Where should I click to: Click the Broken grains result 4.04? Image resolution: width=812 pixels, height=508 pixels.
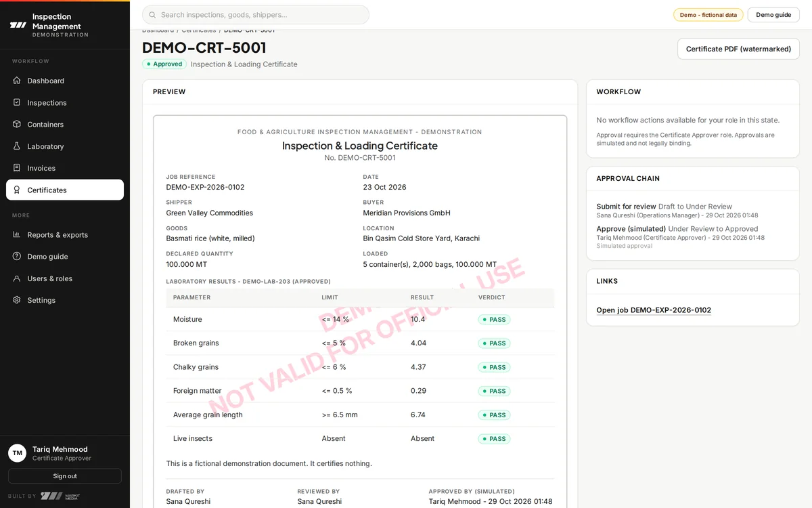click(x=419, y=343)
